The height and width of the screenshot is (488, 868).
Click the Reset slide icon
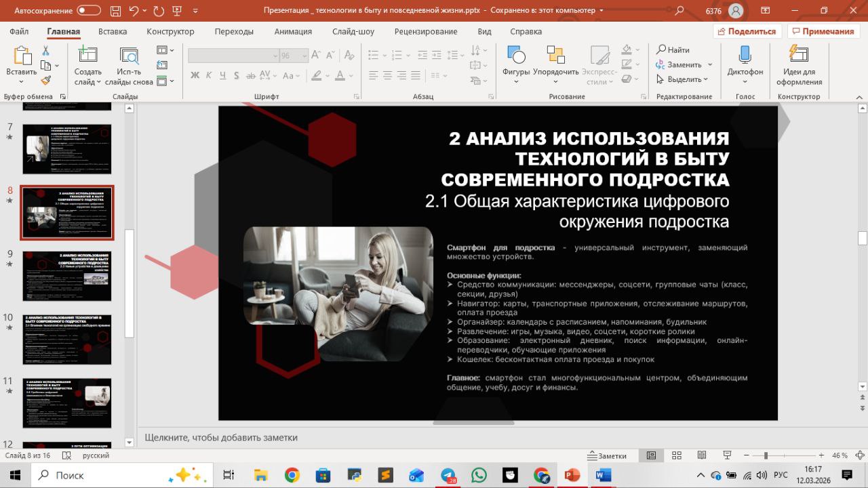162,66
